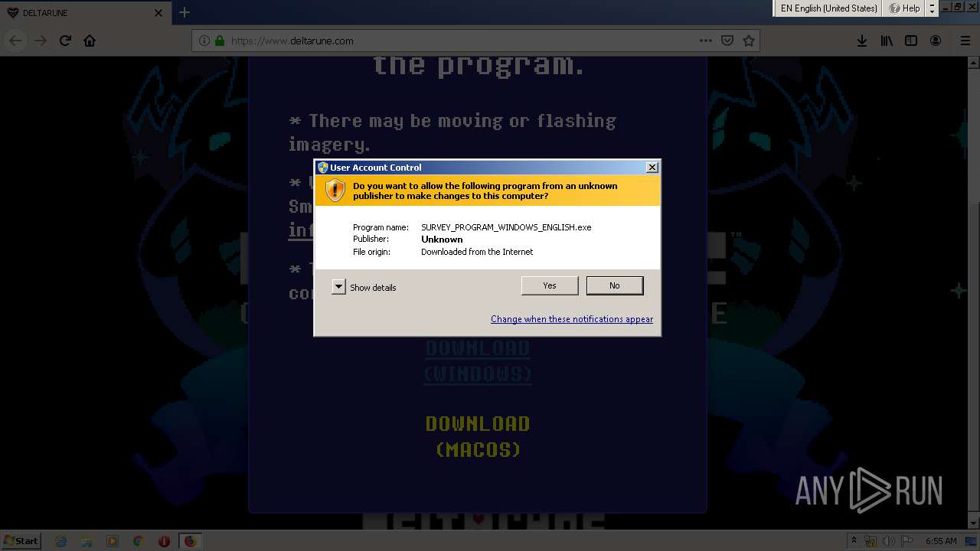Click No to deny program changes

point(615,285)
